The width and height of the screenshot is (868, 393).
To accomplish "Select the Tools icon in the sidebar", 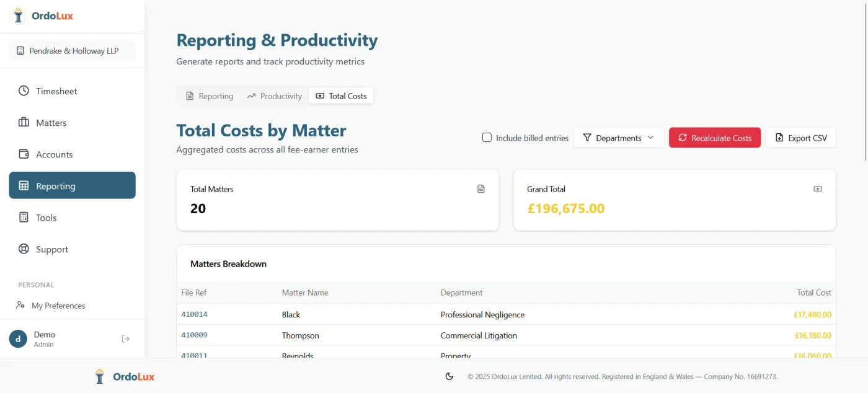I will [x=22, y=218].
